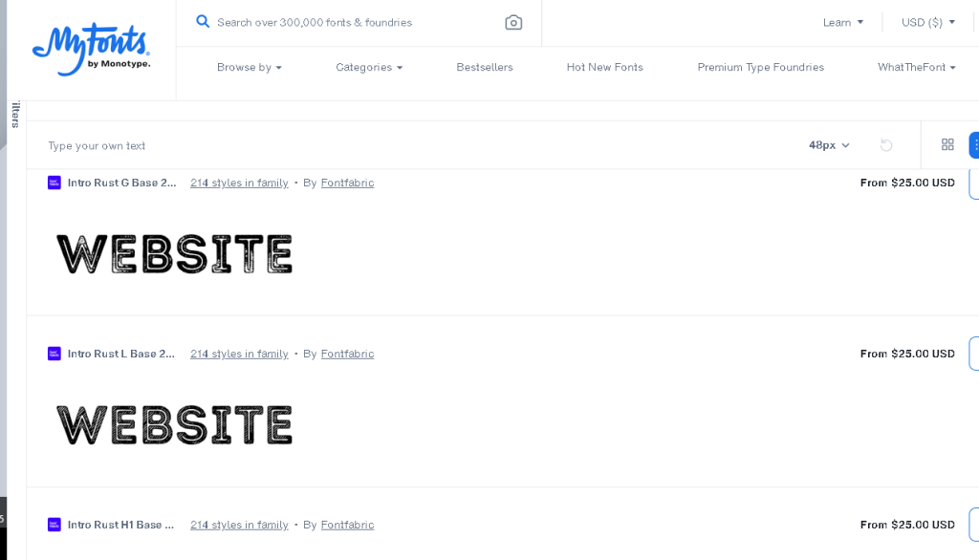Viewport: 979px width, 560px height.
Task: Expand the USD ($) currency selector
Action: [927, 22]
